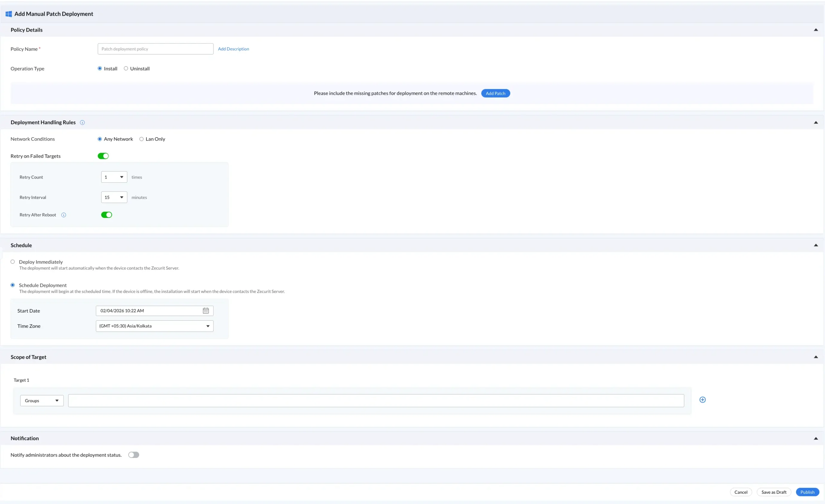This screenshot has height=504, width=825.
Task: Choose Lan Only network condition
Action: click(141, 139)
